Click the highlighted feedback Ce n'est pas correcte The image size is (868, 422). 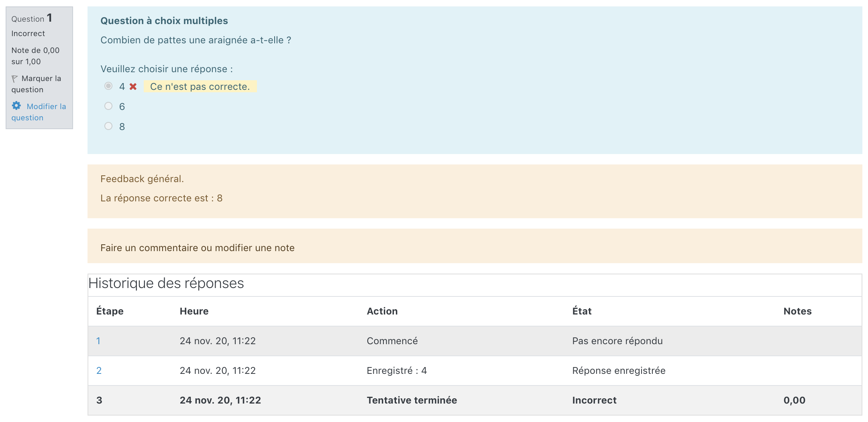pos(200,87)
